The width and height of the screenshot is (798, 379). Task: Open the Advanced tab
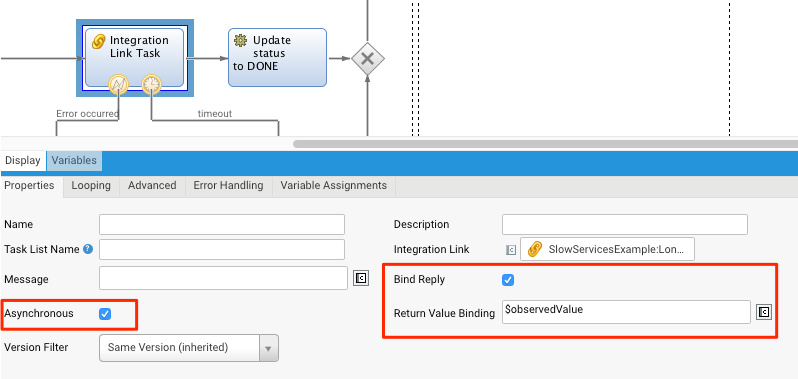coord(152,186)
